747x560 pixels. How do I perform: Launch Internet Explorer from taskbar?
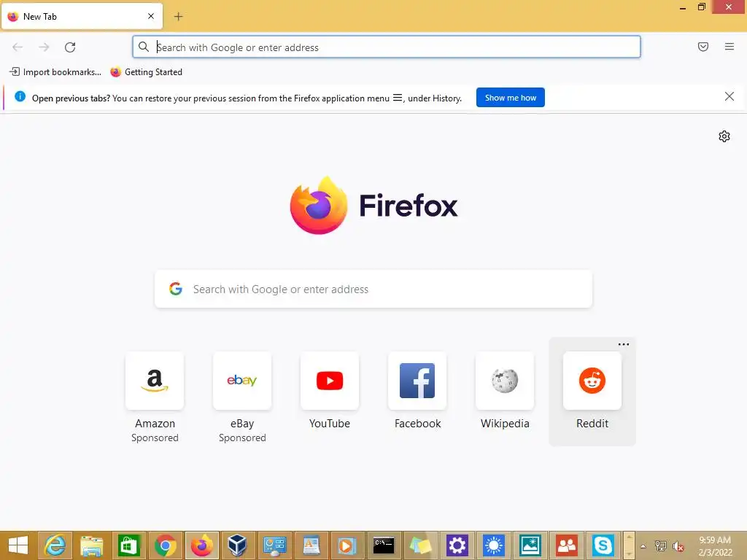[x=55, y=545]
